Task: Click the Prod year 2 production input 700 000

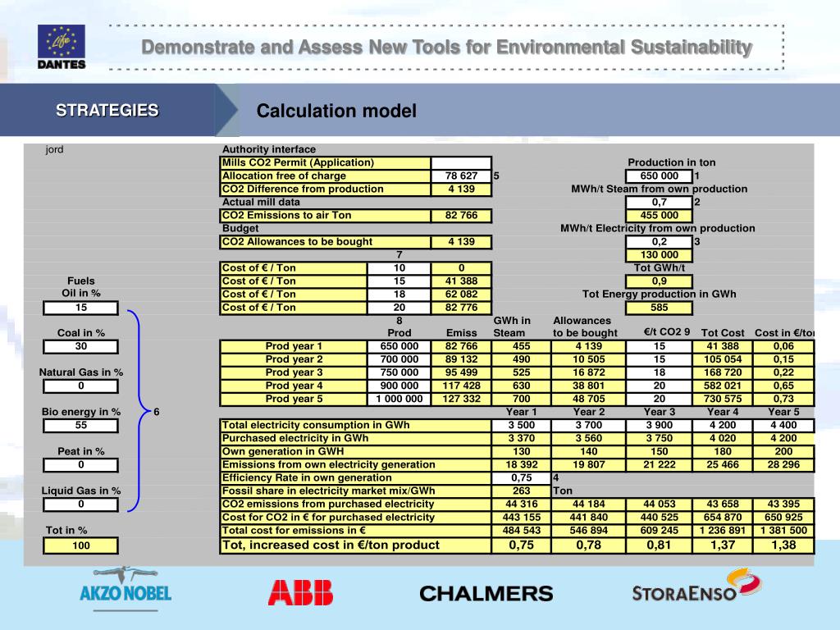Action: pyautogui.click(x=399, y=359)
